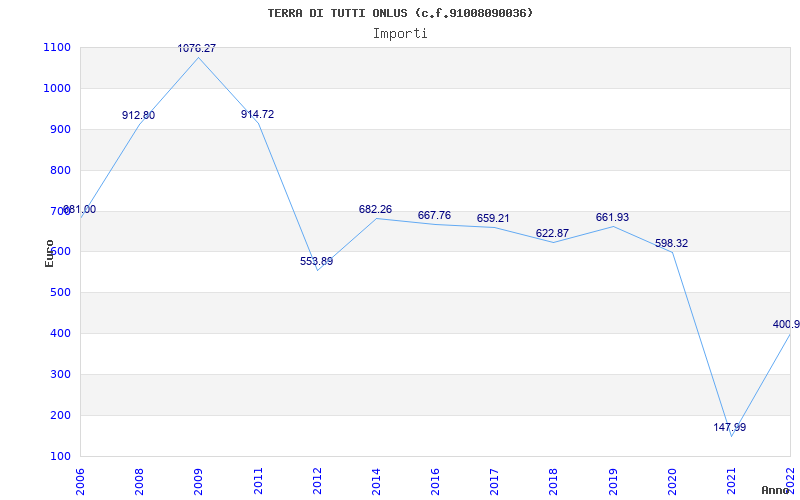Image resolution: width=800 pixels, height=500 pixels.
Task: Click the 800 y-axis tick label
Action: click(x=60, y=170)
